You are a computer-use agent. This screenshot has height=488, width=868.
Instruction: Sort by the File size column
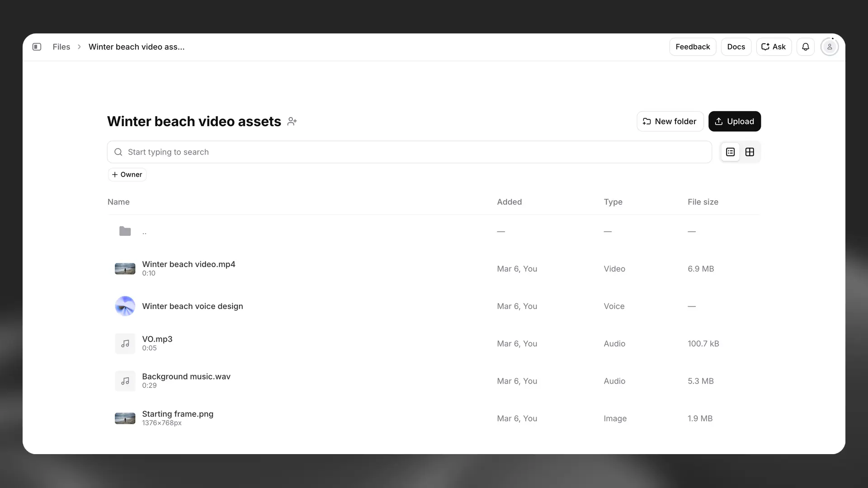[x=703, y=202]
